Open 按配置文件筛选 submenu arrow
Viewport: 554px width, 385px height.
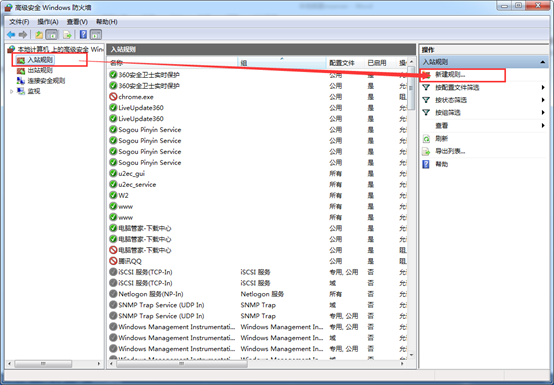(543, 87)
